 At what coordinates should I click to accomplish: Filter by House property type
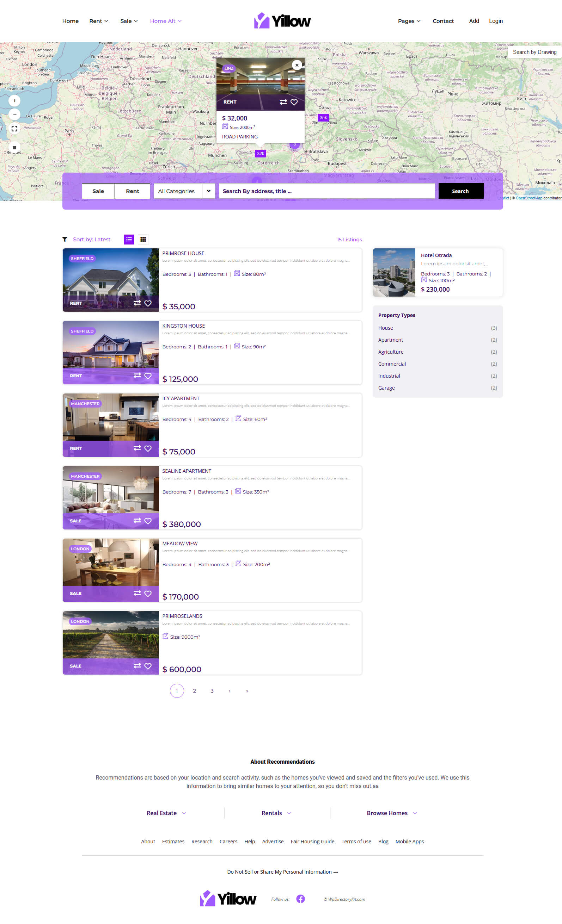tap(386, 328)
